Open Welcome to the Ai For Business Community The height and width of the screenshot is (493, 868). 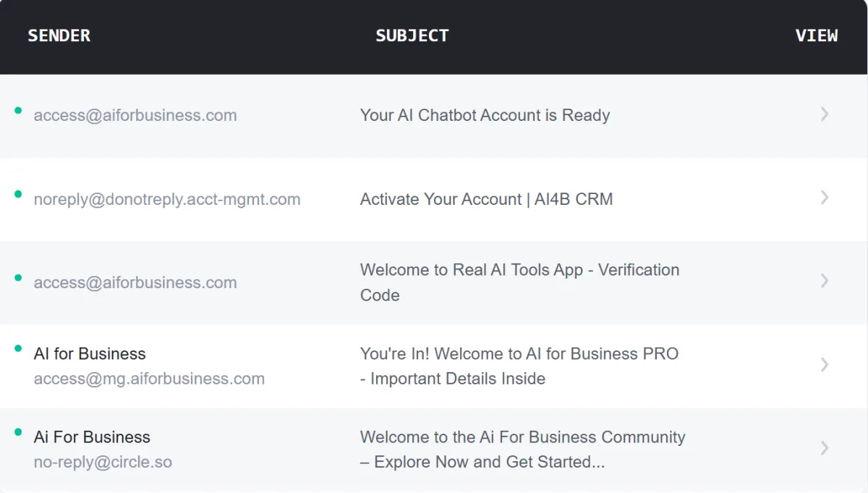coord(522,449)
